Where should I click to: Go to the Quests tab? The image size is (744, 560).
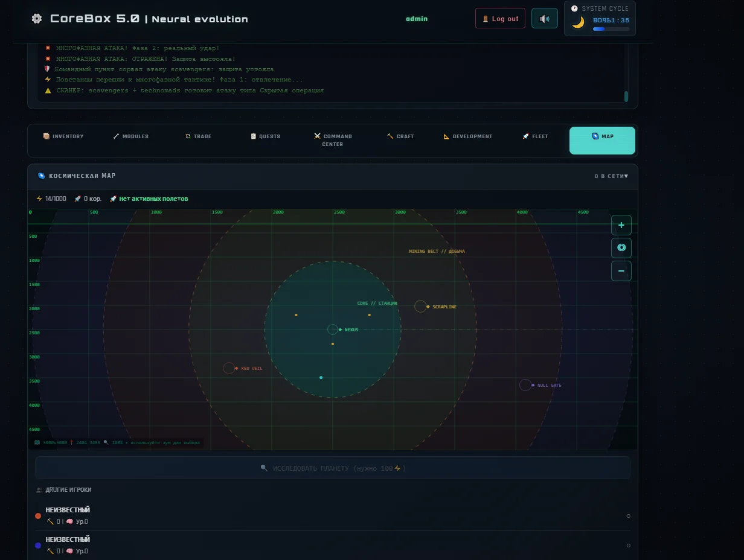click(x=266, y=136)
